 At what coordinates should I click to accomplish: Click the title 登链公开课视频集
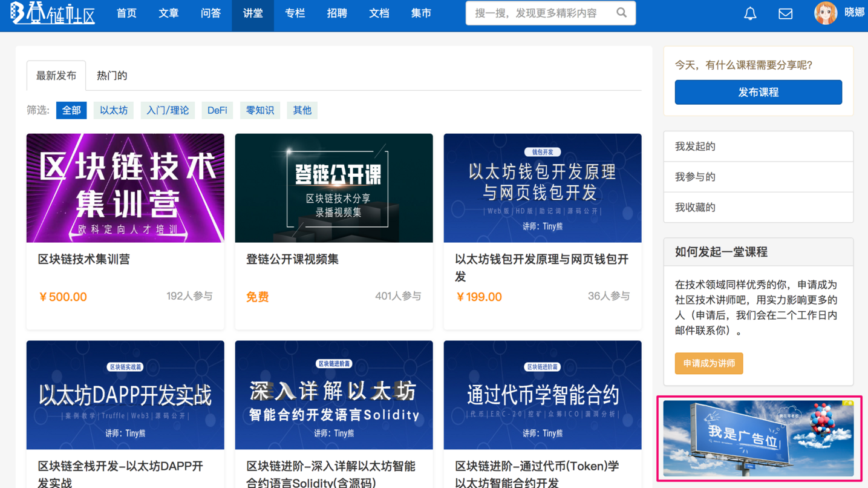(292, 259)
